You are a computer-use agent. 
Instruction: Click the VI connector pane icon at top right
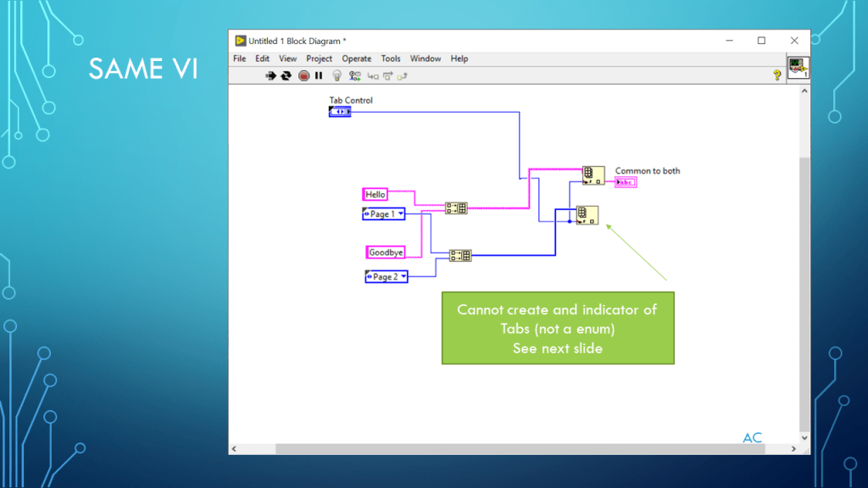coord(798,68)
